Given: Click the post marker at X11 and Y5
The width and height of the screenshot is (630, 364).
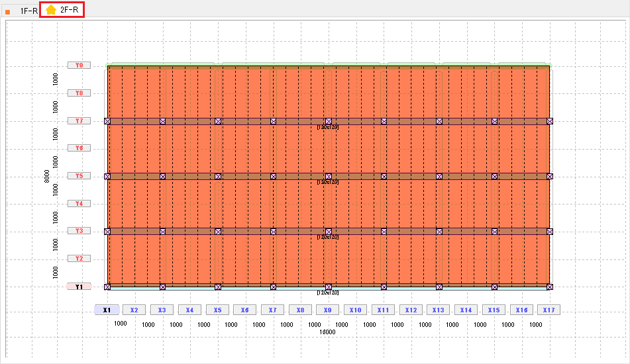Looking at the screenshot, I should coord(384,177).
